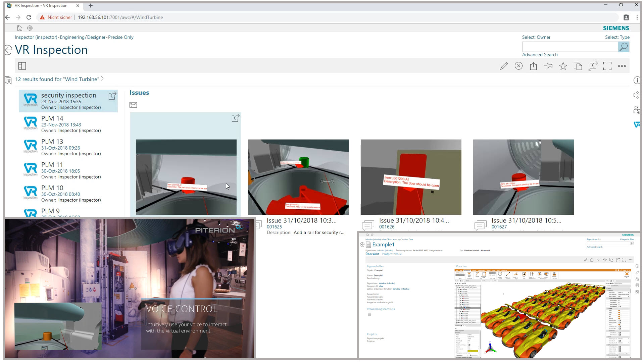Viewport: 644px width, 362px height.
Task: Open the Select: Type filter
Action: point(617,37)
